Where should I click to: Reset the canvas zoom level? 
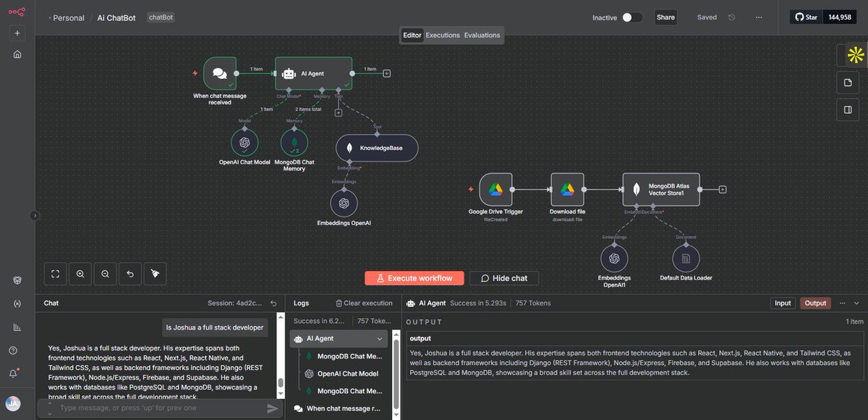pos(129,274)
